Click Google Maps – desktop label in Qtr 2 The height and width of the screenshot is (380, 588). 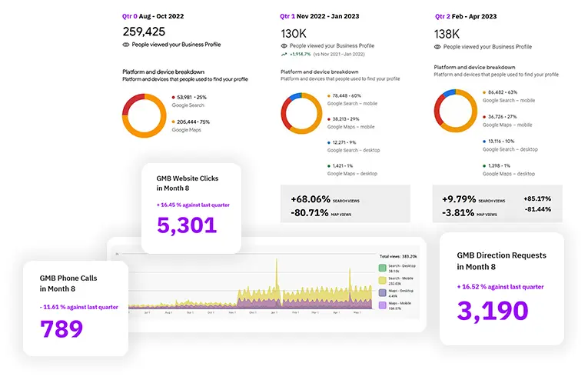509,174
